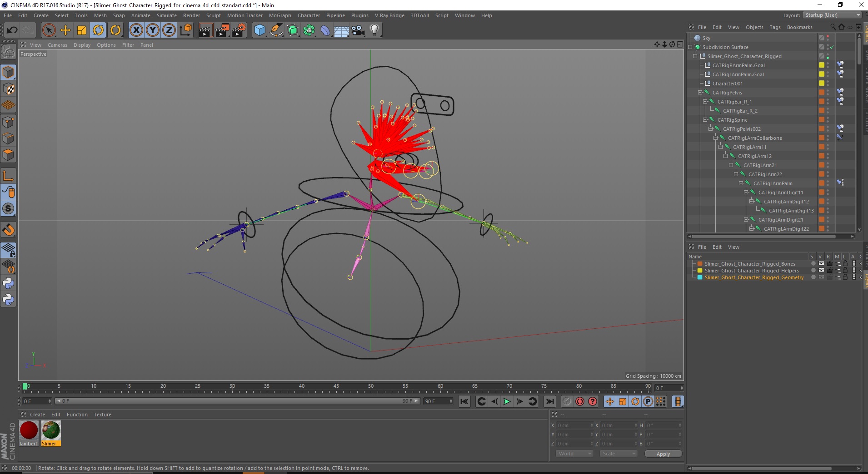The width and height of the screenshot is (868, 474).
Task: Add a Bend deformer object
Action: (x=325, y=30)
